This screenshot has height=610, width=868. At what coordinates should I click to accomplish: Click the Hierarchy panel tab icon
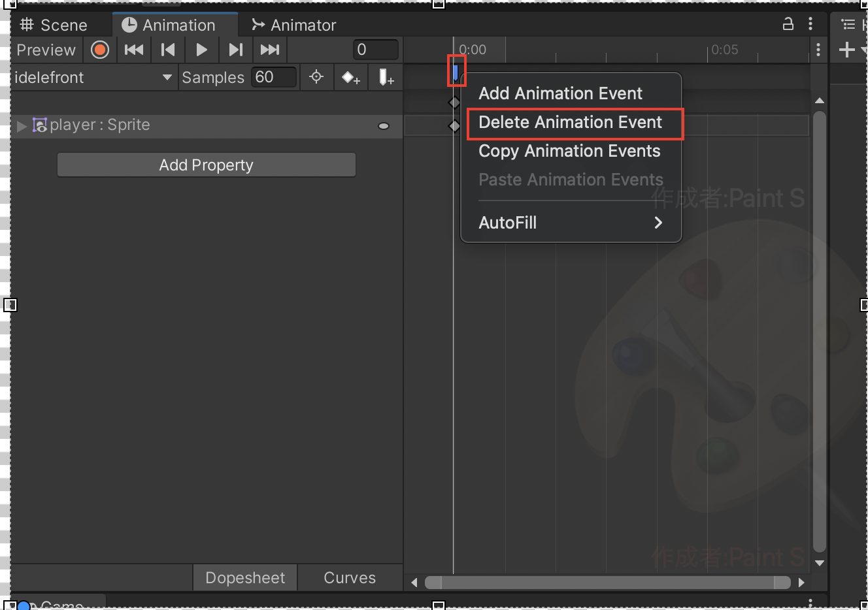(x=848, y=25)
